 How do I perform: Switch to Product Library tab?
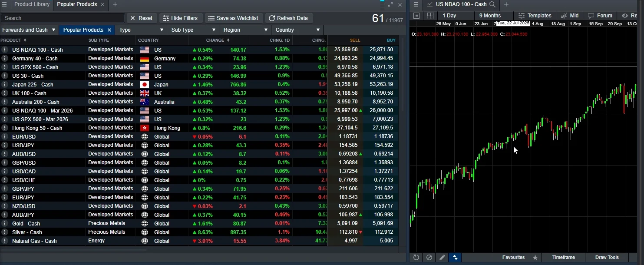click(32, 4)
